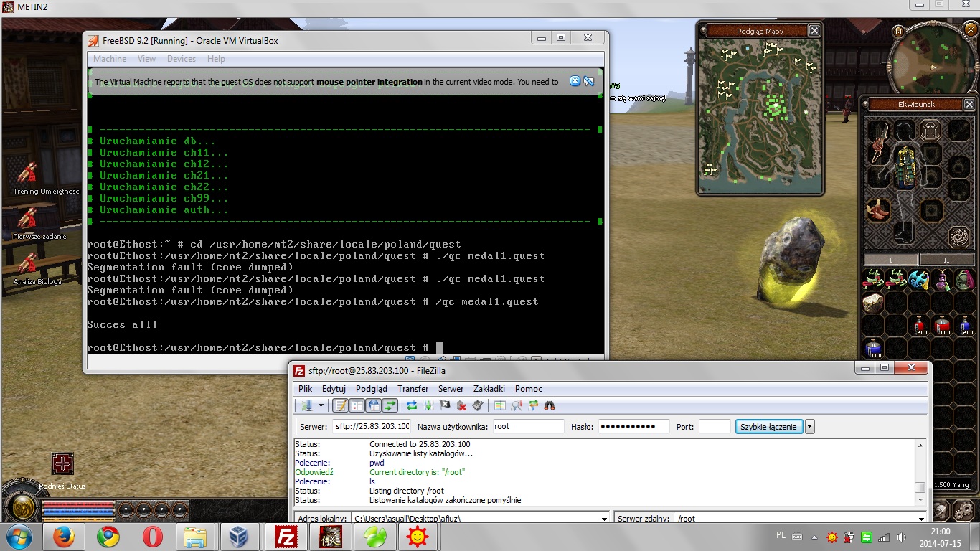980x551 pixels.
Task: Open FileZilla Plik menu
Action: coord(306,389)
